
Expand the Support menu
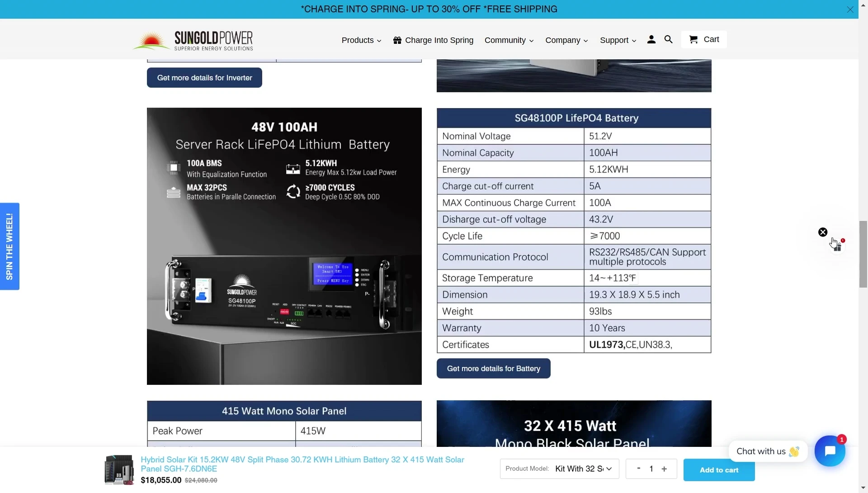(618, 40)
